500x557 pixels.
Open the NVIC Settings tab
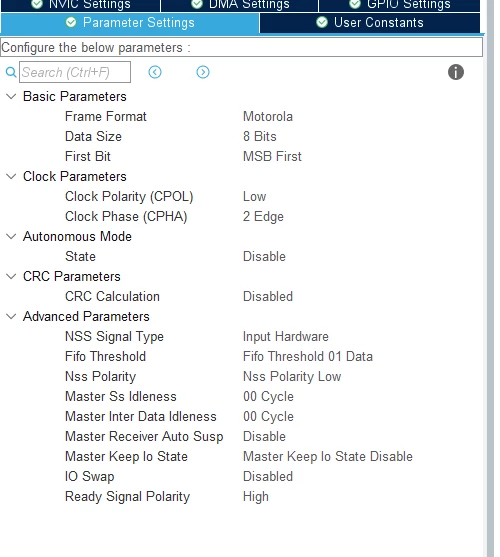click(81, 5)
